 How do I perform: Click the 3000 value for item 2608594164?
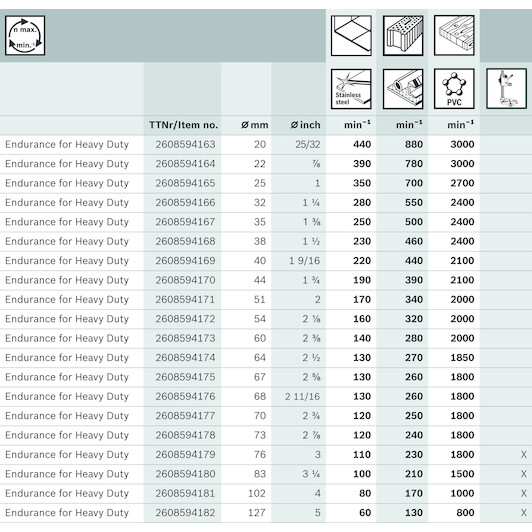pyautogui.click(x=462, y=164)
